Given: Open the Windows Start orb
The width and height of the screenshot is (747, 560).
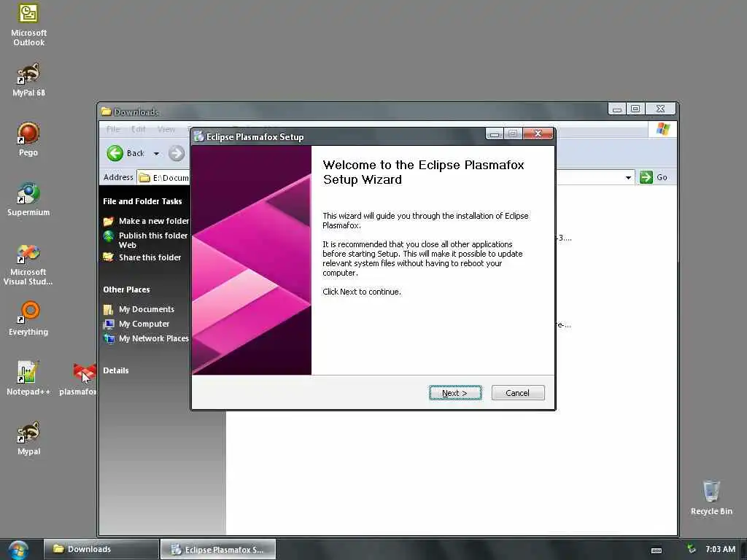Looking at the screenshot, I should pos(18,550).
